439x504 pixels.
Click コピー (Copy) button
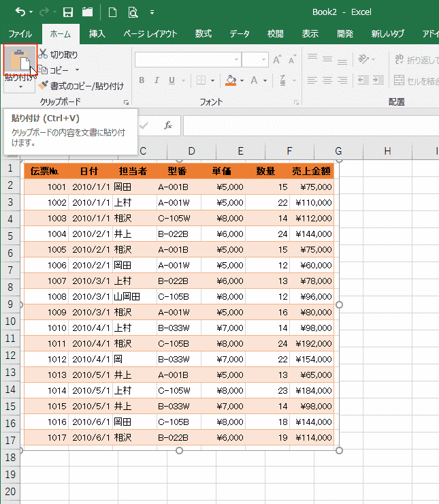[x=54, y=69]
